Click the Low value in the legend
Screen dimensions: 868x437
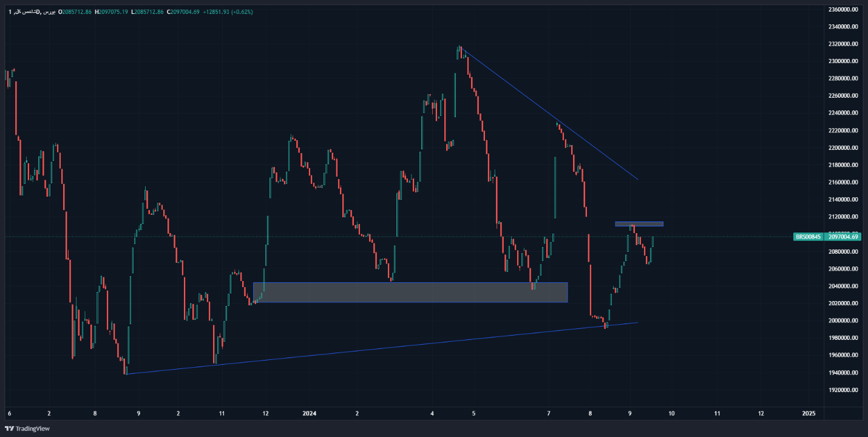(148, 12)
